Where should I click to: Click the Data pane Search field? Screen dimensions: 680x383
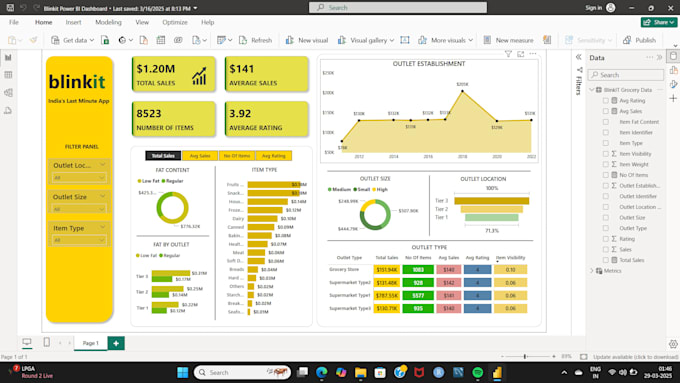[x=626, y=75]
